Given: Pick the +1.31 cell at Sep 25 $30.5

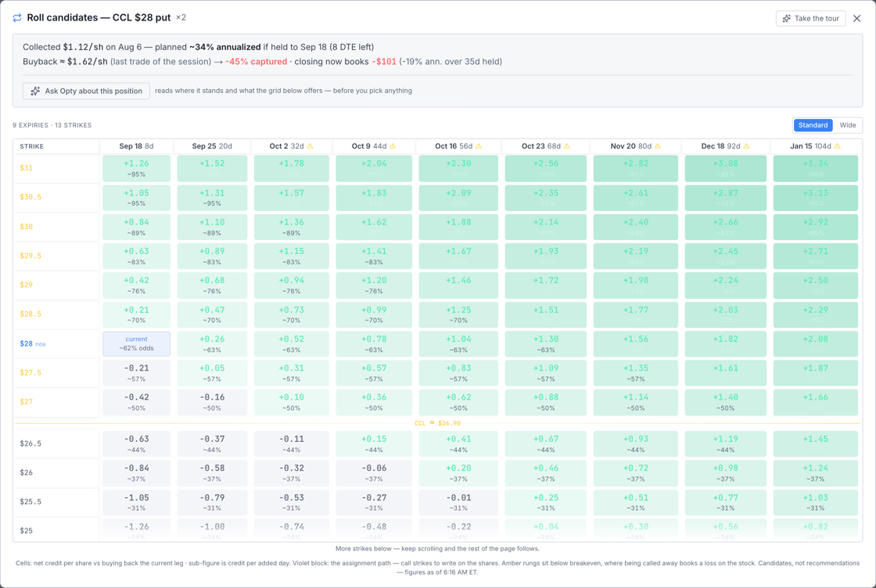Looking at the screenshot, I should (212, 198).
